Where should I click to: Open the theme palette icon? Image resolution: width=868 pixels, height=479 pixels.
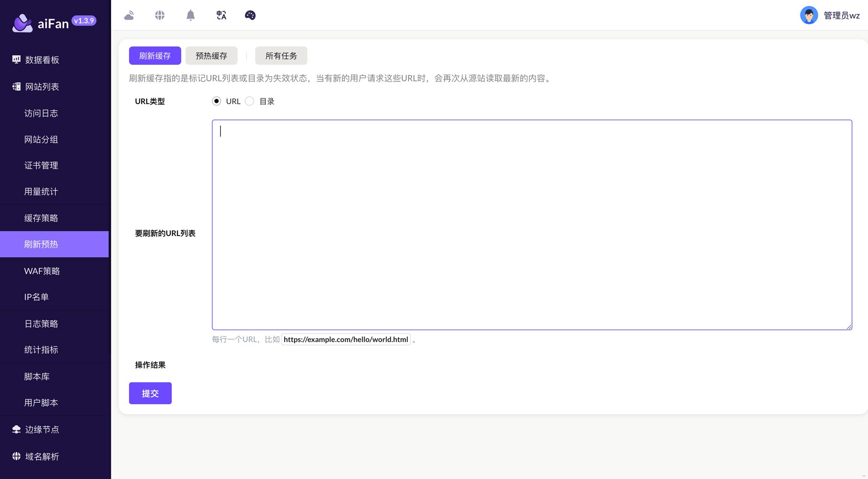pyautogui.click(x=250, y=15)
